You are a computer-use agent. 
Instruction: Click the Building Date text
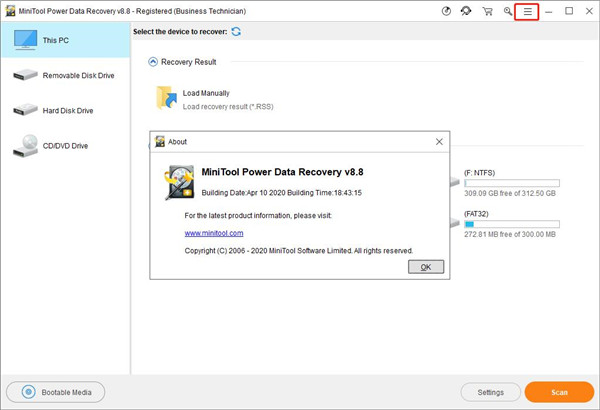point(282,193)
